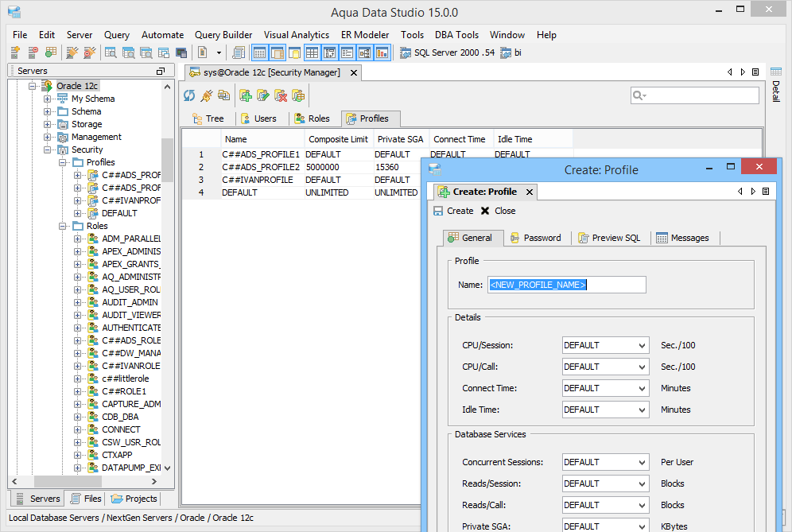Collapse the Oracle 12c server node
Image resolution: width=792 pixels, height=532 pixels.
[x=33, y=86]
